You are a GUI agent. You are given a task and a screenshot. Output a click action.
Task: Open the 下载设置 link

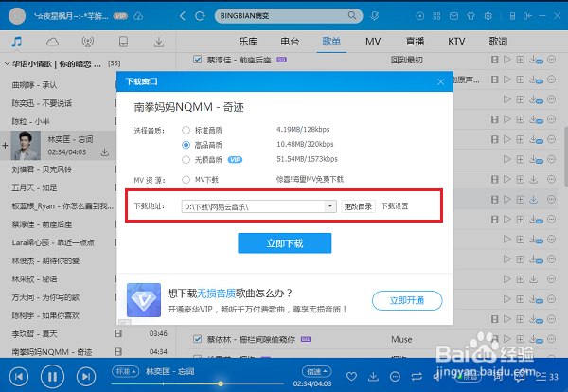pos(395,206)
